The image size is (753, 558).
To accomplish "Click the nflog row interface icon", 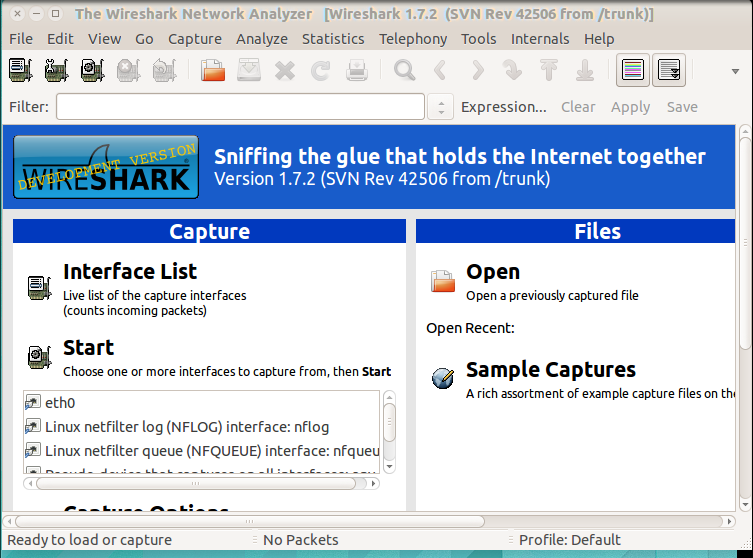I will [33, 426].
